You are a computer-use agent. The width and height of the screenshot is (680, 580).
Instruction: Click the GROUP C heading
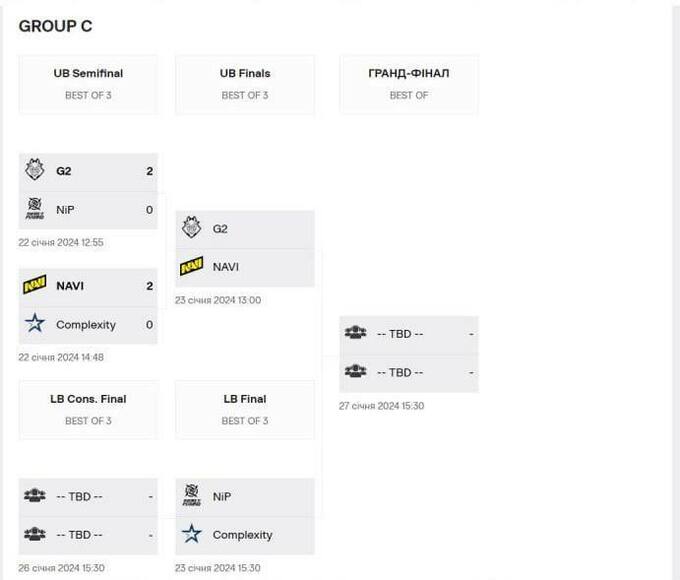click(55, 26)
